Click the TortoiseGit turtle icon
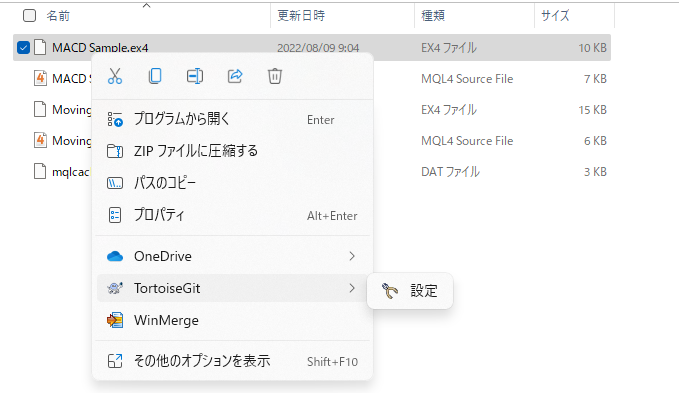The height and width of the screenshot is (393, 679). (x=115, y=288)
